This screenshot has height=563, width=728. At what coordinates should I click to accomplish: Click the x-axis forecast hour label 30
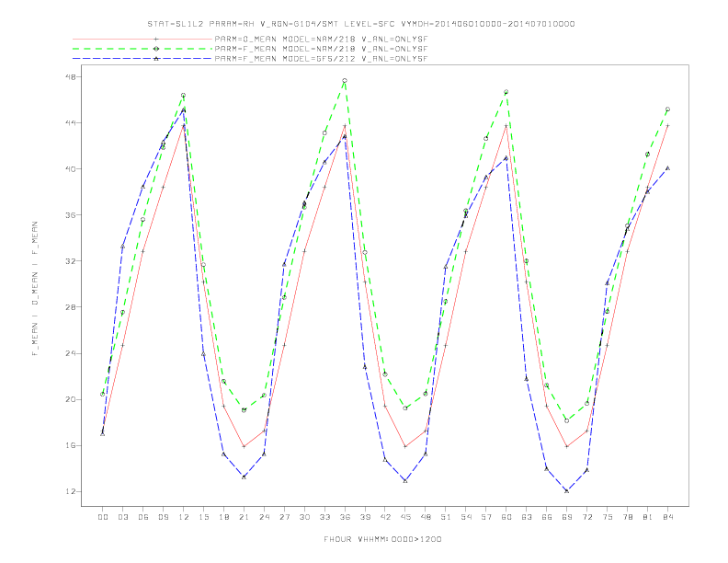click(304, 517)
